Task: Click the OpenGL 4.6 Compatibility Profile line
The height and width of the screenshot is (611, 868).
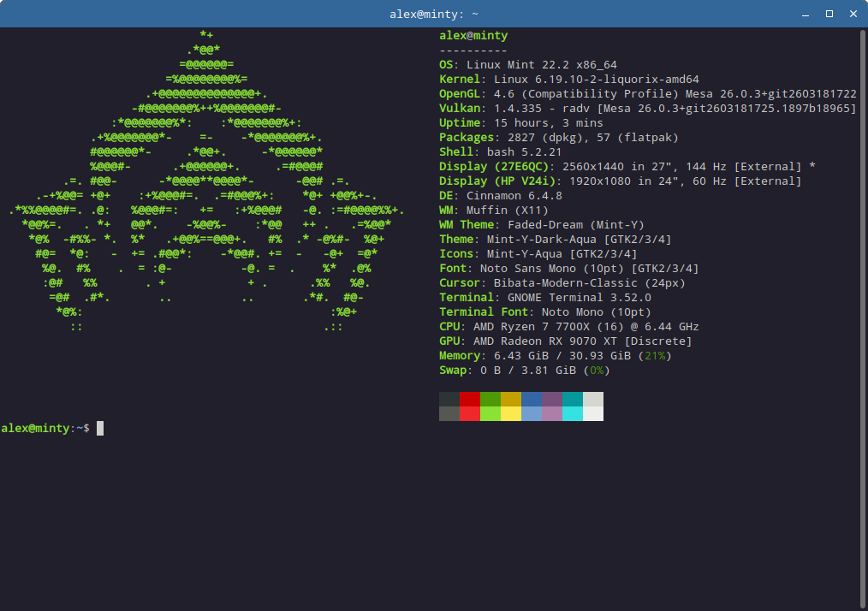Action: [x=648, y=94]
